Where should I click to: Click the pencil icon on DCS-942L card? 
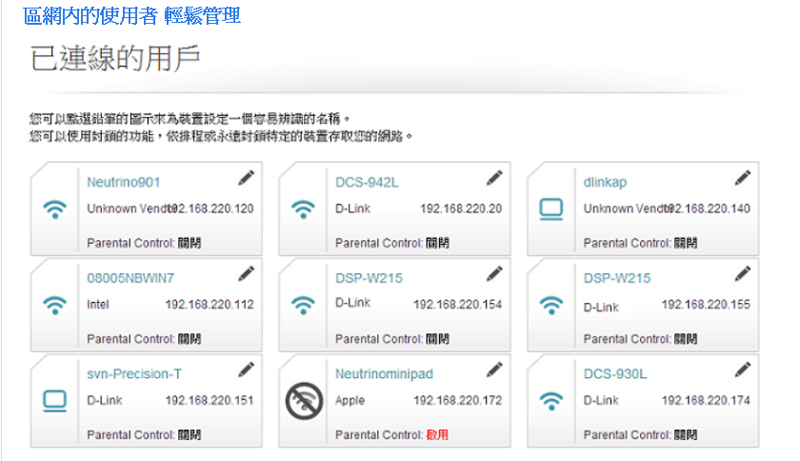click(494, 178)
